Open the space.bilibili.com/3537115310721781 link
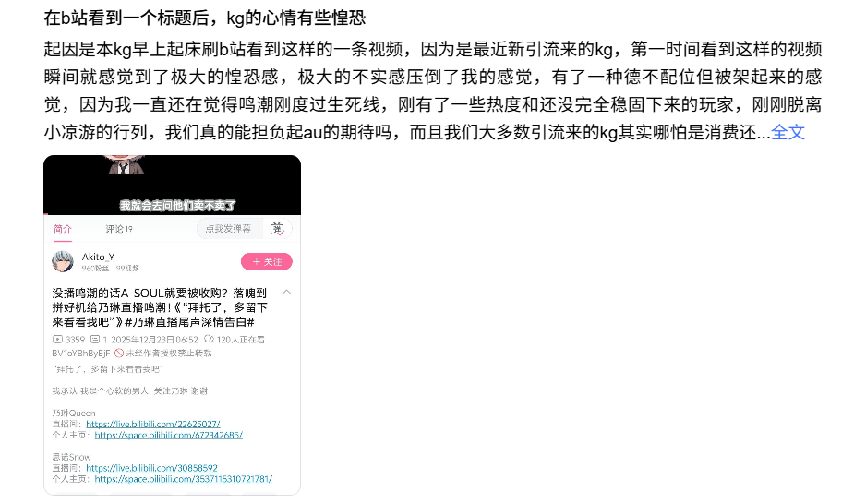 coord(183,479)
